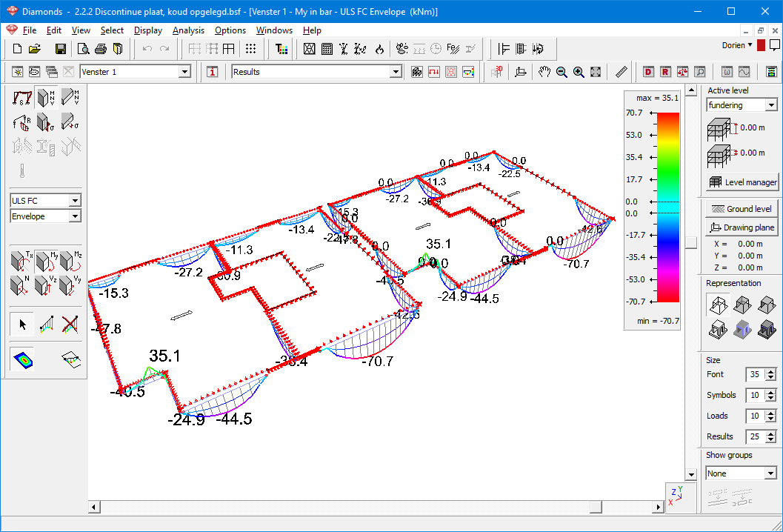This screenshot has height=532, width=783.
Task: Open the Dorien user dropdown
Action: tap(737, 45)
